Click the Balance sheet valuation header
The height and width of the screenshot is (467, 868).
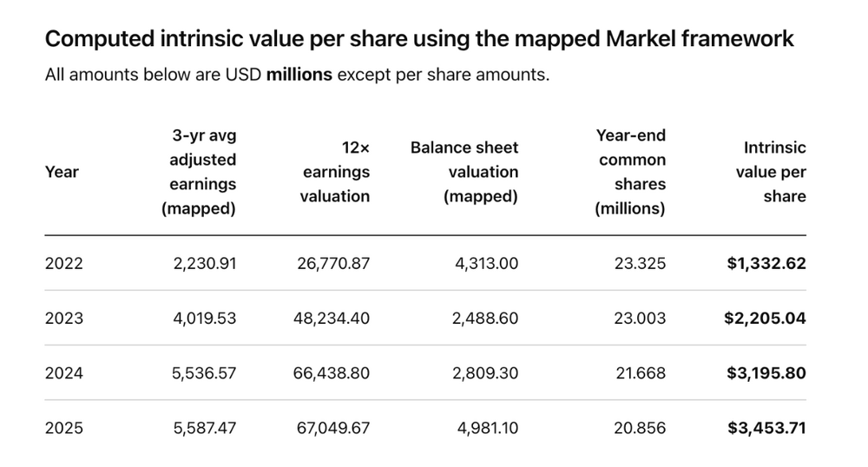point(464,172)
